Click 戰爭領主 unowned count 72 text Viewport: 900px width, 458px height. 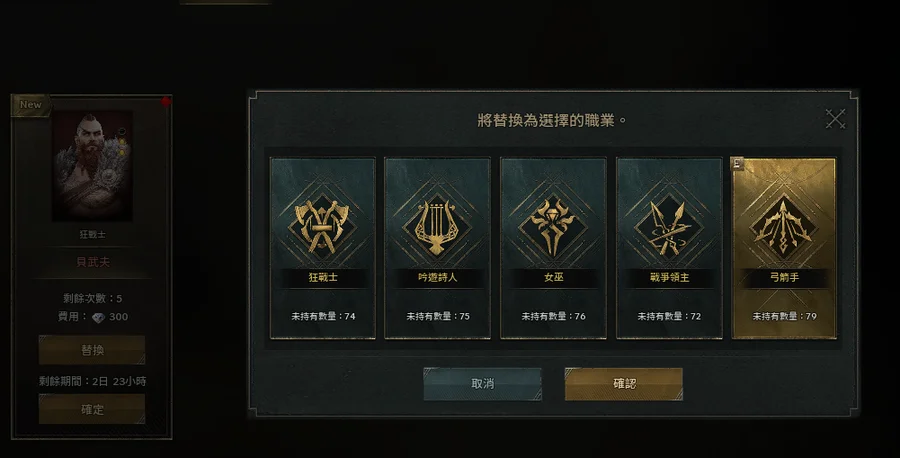pyautogui.click(x=669, y=316)
